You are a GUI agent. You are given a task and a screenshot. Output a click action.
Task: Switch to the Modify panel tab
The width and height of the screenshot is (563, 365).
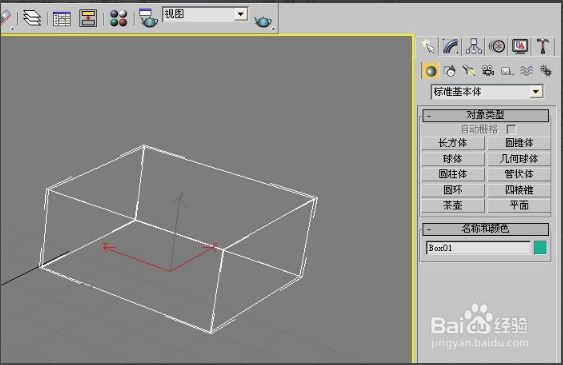[x=451, y=46]
